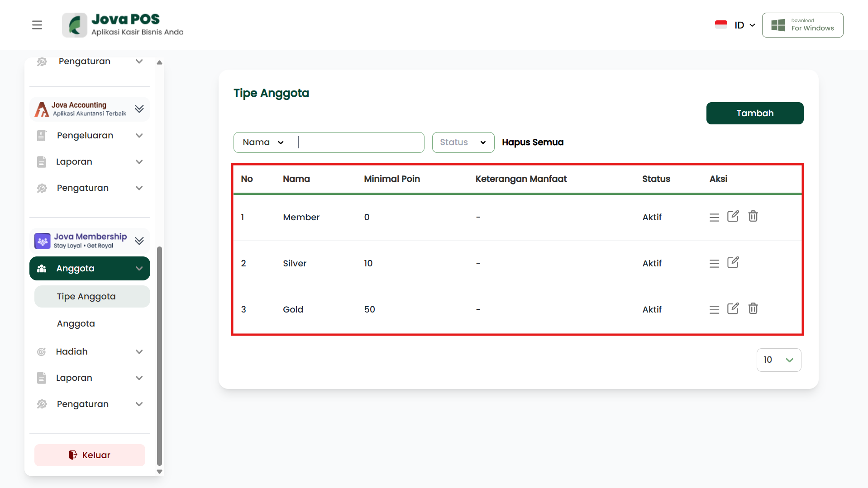Viewport: 868px width, 488px height.
Task: Open detail list icon for Member row
Action: point(714,218)
